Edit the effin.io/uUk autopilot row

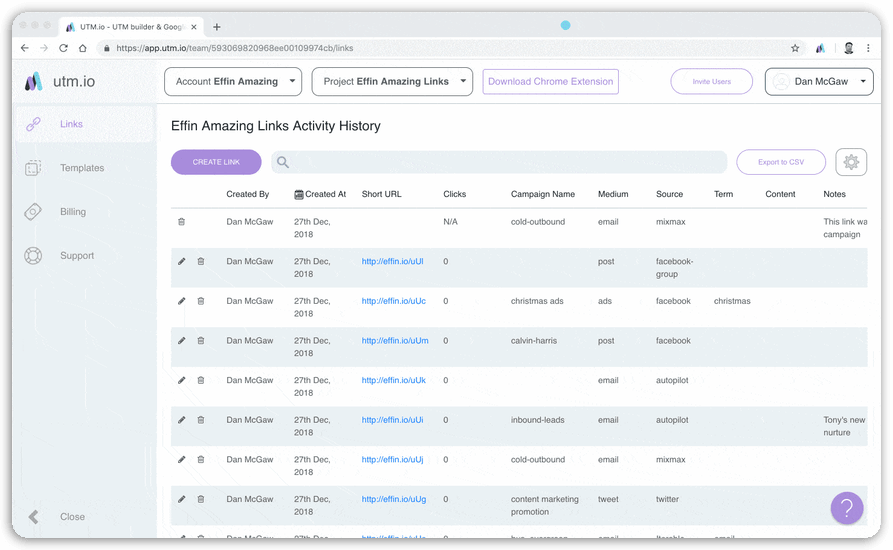point(181,380)
